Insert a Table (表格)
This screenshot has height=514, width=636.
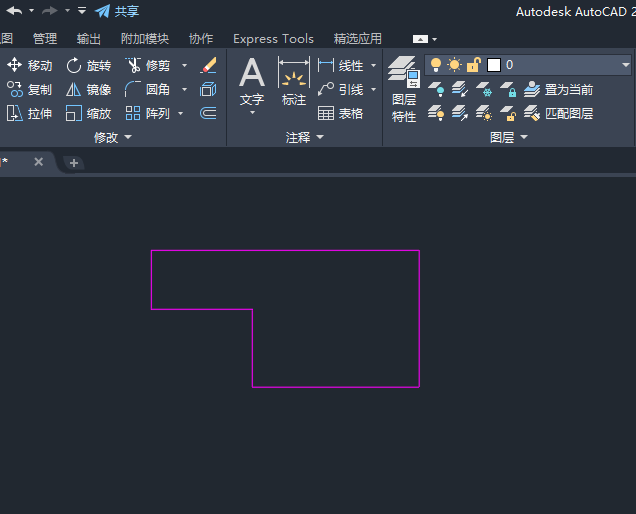tap(340, 113)
